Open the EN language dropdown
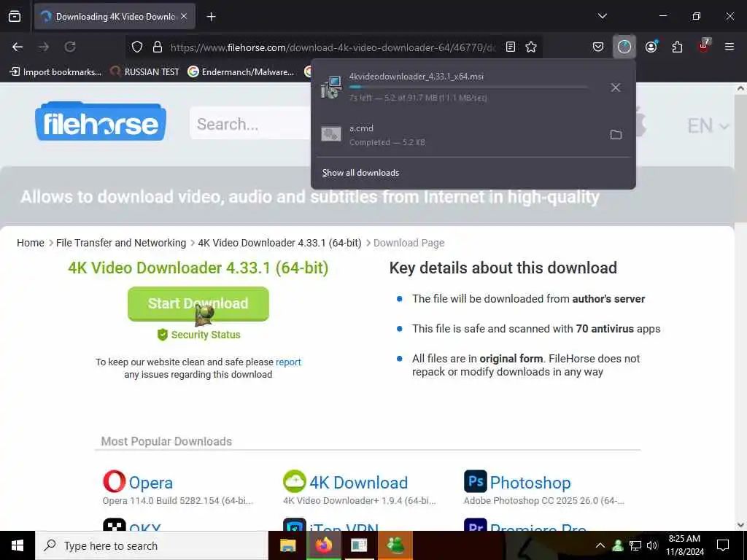Image resolution: width=747 pixels, height=560 pixels. [x=708, y=125]
